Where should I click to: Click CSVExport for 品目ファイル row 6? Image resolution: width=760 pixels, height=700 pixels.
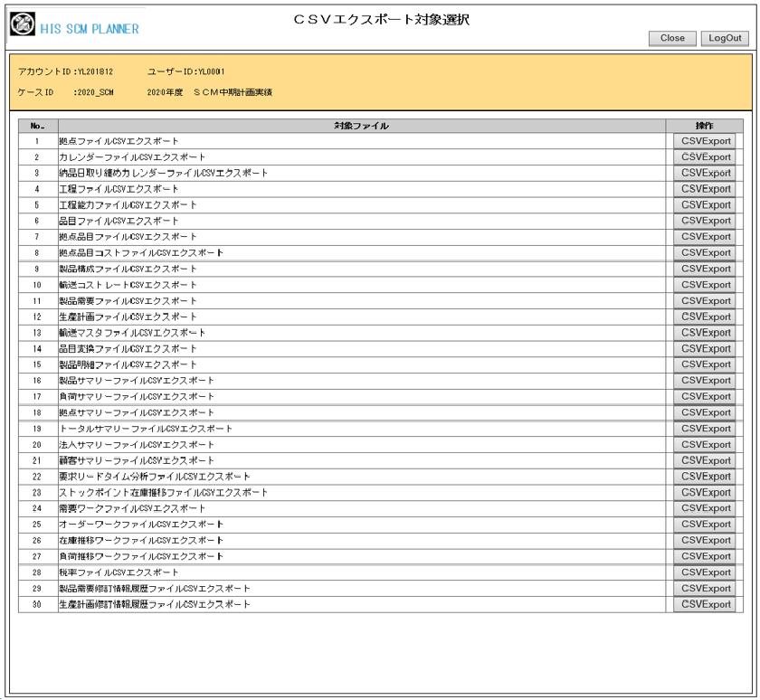pos(704,221)
